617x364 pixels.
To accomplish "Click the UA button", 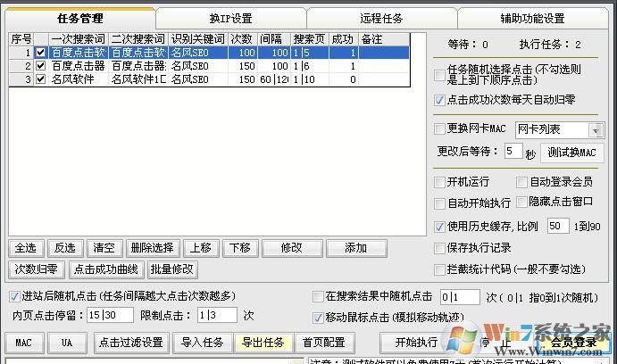I will tap(67, 343).
